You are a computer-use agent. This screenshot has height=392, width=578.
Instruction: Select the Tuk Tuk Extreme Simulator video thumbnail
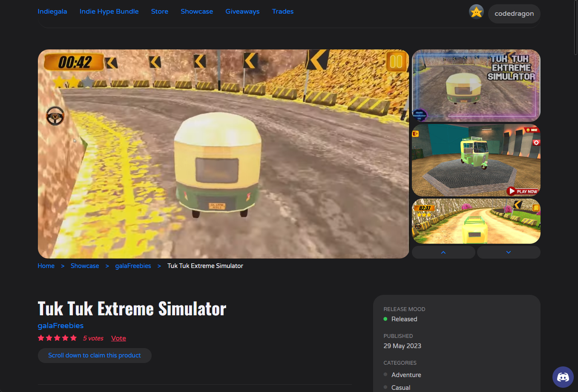coord(476,86)
